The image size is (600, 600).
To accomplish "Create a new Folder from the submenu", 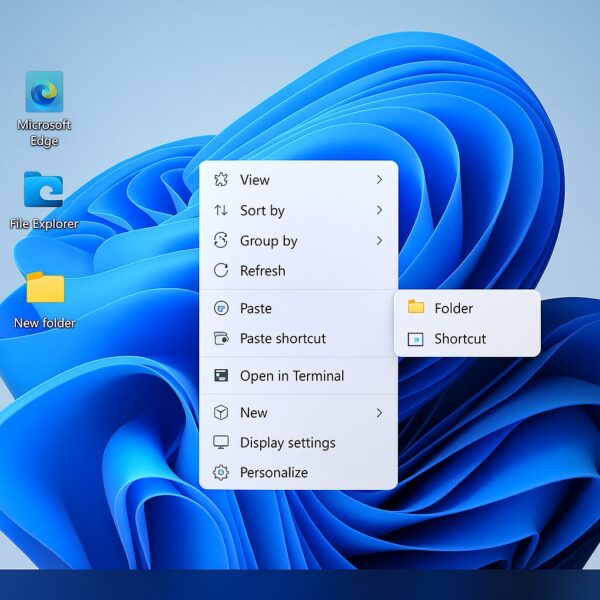I will (467, 308).
